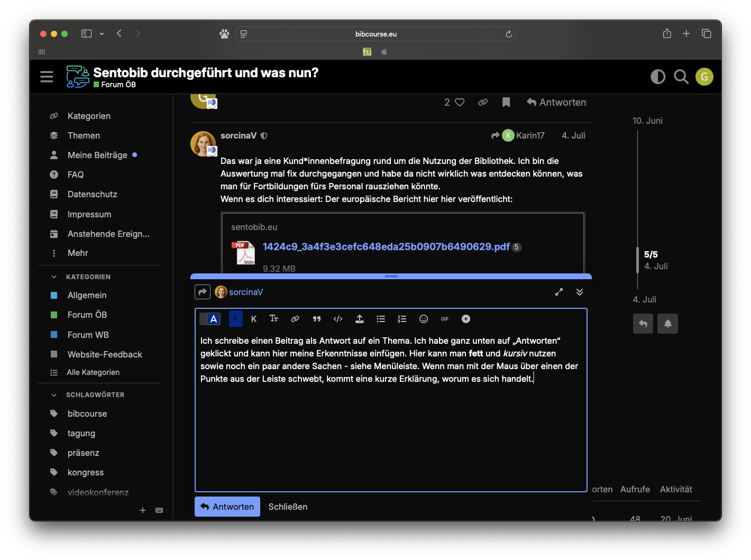Image resolution: width=751 pixels, height=560 pixels.
Task: Submit the reply with the blue Antworten button
Action: coord(227,507)
